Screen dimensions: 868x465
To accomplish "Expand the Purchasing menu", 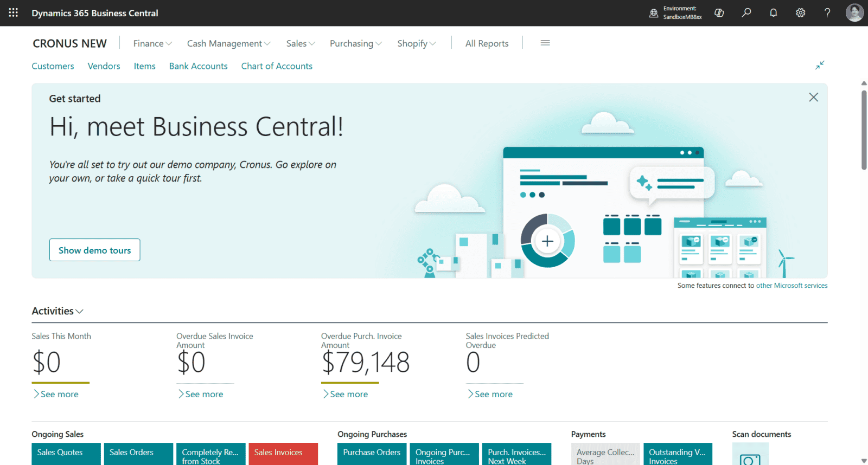I will tap(356, 43).
